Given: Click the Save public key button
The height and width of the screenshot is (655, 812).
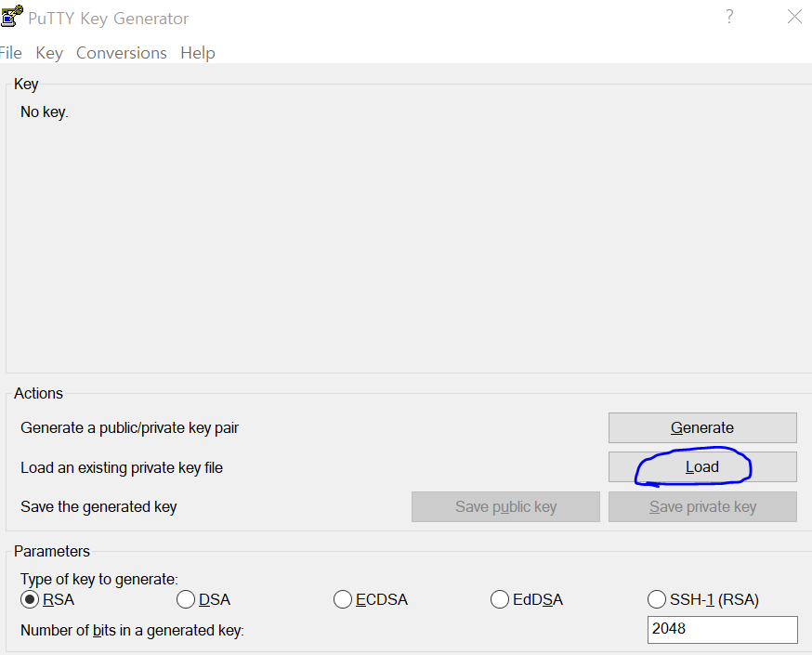Looking at the screenshot, I should pos(505,506).
